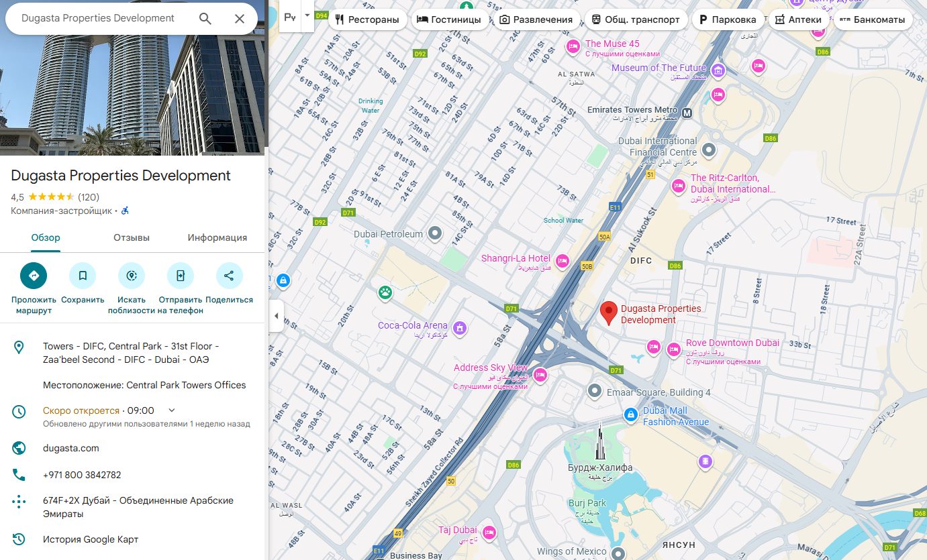Switch to the Отзывы tab

point(132,237)
